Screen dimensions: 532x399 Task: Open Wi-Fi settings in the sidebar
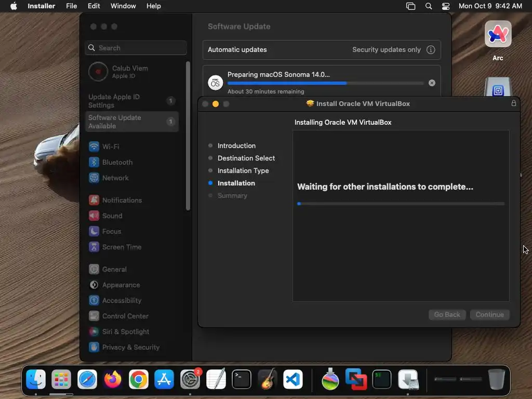132,147
